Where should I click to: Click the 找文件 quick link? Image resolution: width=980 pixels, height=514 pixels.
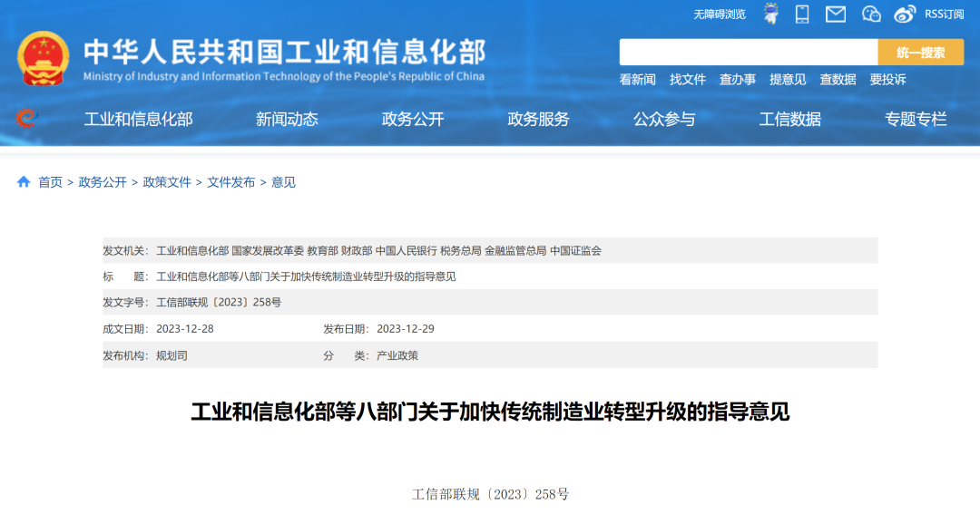pos(688,80)
